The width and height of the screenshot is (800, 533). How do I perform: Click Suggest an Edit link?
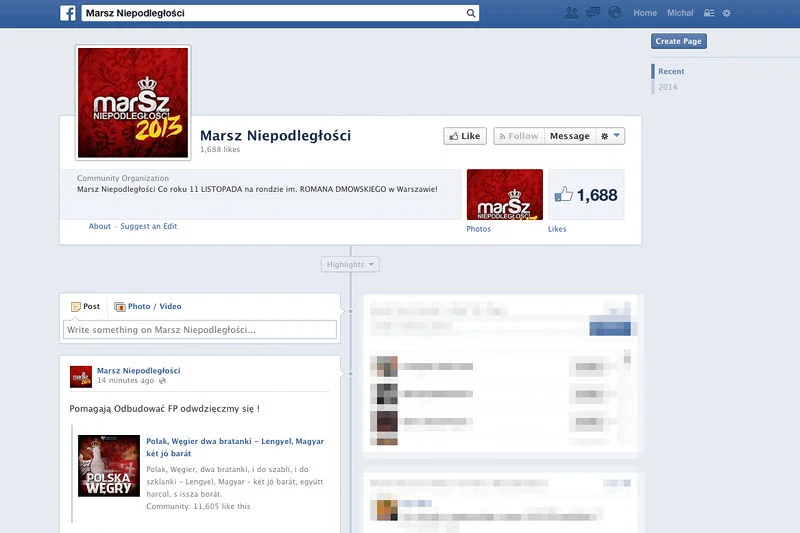click(148, 226)
